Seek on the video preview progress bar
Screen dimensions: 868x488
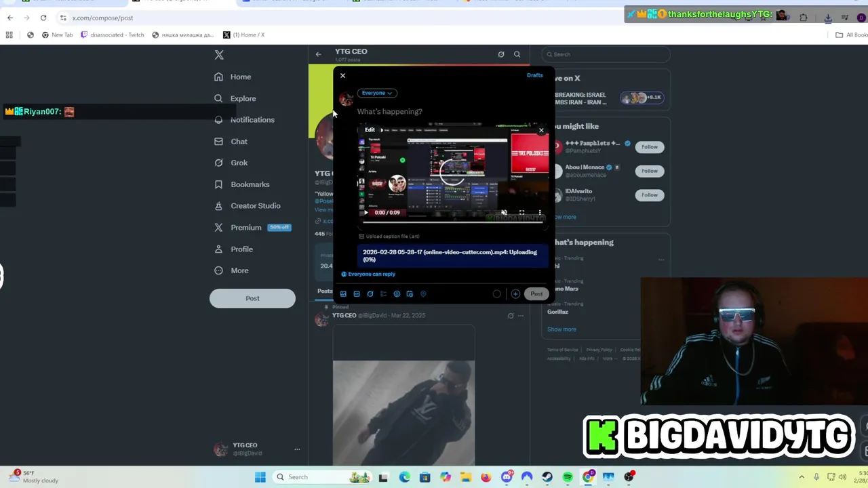[452, 221]
